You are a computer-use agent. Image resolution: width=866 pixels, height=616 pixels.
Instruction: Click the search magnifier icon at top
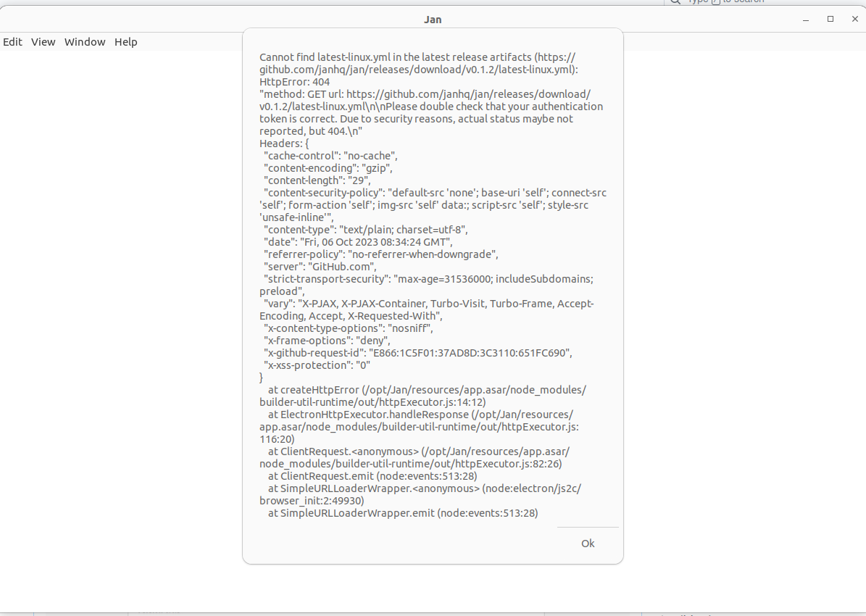[x=675, y=2]
